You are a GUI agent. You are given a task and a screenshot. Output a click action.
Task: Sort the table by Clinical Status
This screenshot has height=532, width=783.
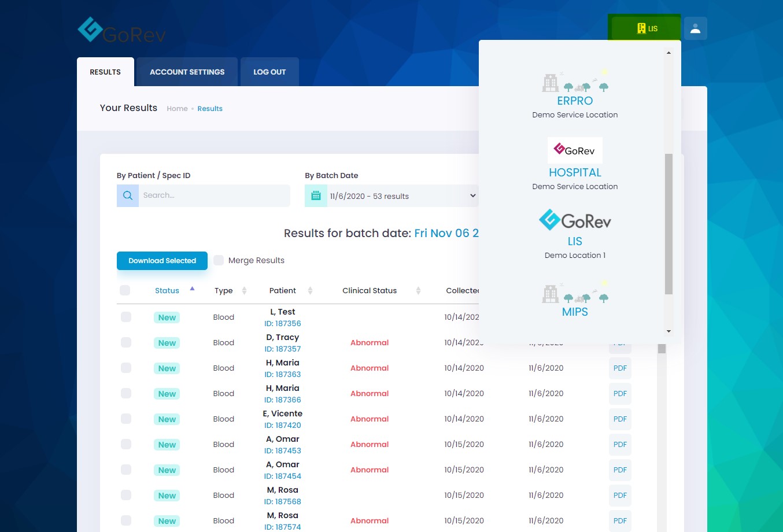tap(418, 290)
